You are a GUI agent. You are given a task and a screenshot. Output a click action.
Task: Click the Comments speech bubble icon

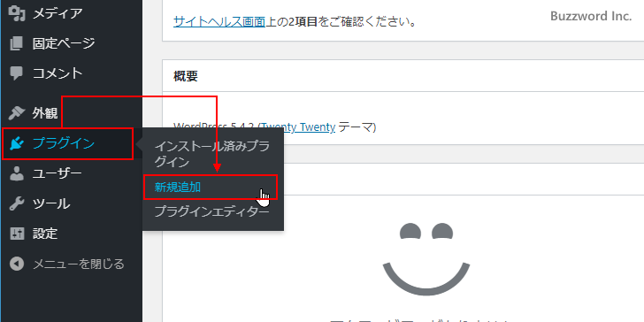[x=17, y=73]
